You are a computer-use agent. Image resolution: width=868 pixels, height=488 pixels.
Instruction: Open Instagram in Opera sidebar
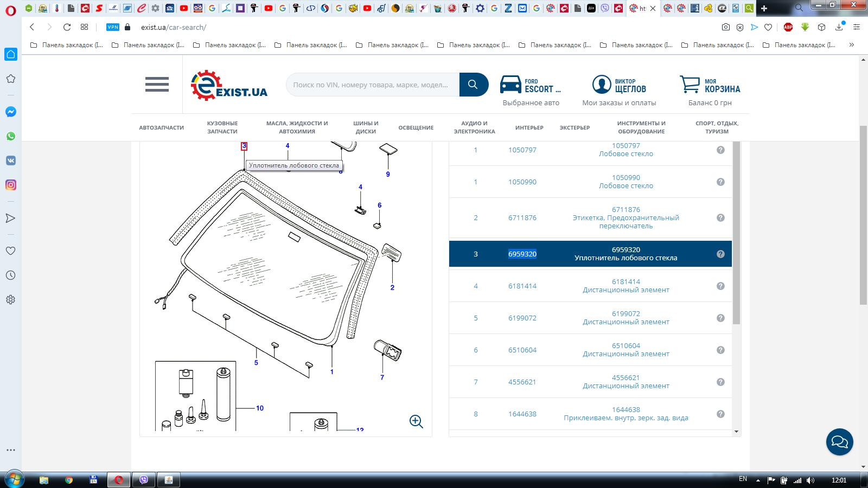(11, 185)
